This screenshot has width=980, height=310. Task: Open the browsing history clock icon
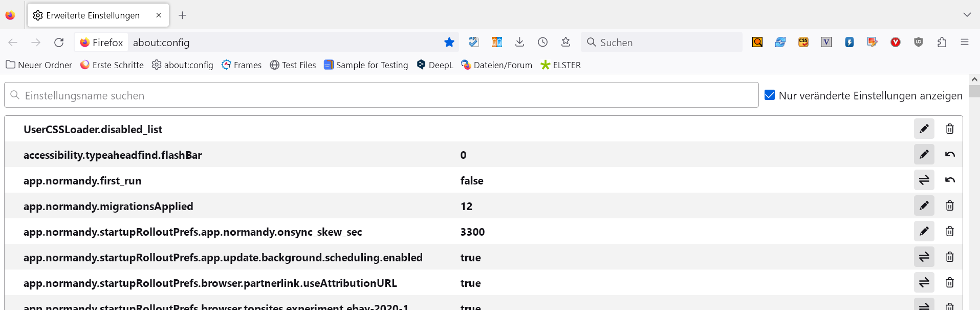[x=542, y=43]
